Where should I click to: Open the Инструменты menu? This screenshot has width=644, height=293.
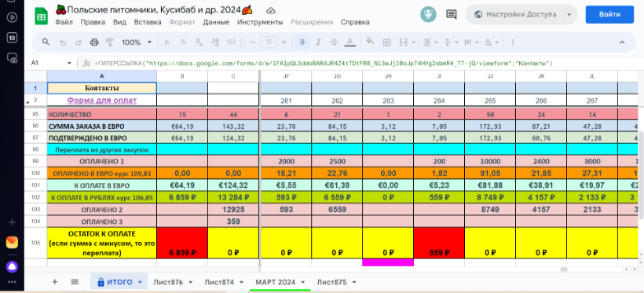coord(260,22)
